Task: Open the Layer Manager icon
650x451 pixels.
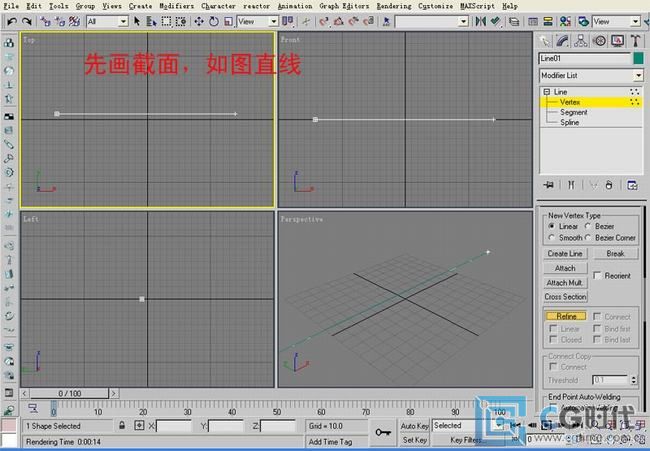Action: point(514,21)
